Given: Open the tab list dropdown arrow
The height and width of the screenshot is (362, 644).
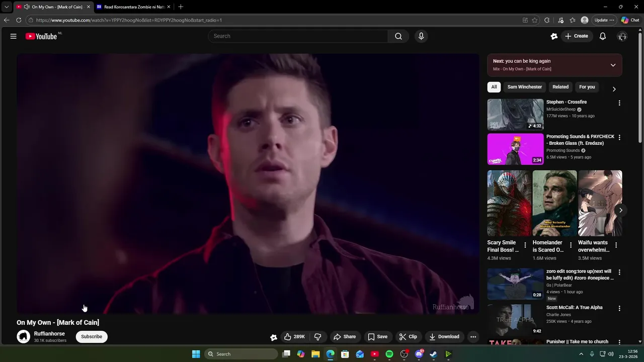Looking at the screenshot, I should tap(7, 7).
